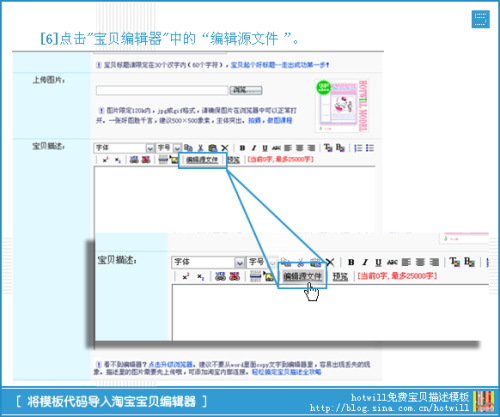
Task: Click 预览 preview link in enlarged toolbar
Action: pos(340,276)
